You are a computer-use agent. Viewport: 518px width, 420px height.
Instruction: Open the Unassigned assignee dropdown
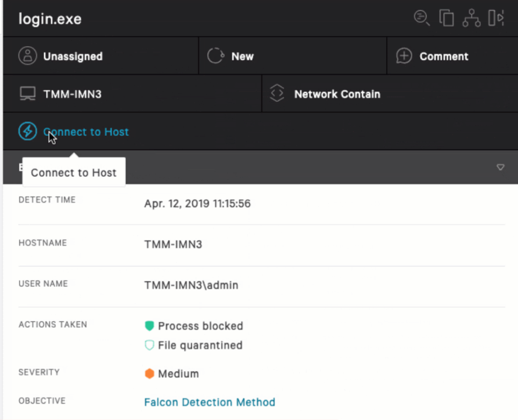(x=73, y=56)
